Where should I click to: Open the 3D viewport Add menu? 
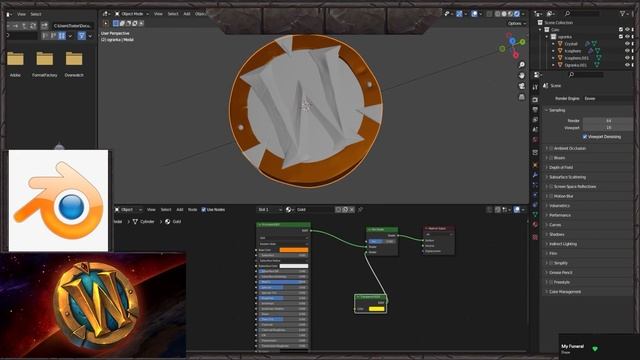[x=187, y=13]
